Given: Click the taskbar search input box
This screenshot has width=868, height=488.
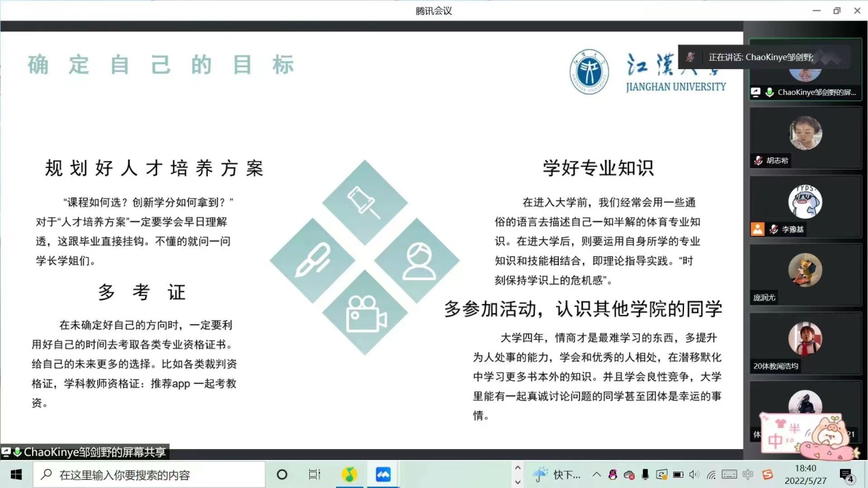Looking at the screenshot, I should coord(150,474).
